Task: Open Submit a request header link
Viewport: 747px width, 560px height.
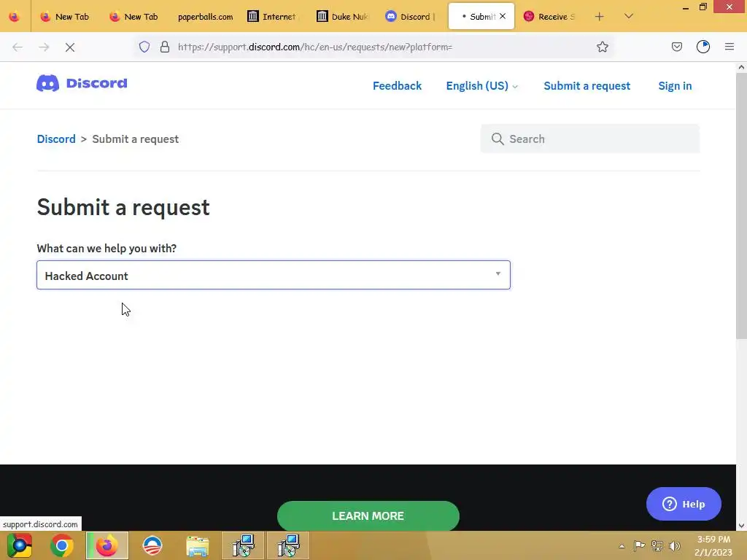Action: [587, 86]
